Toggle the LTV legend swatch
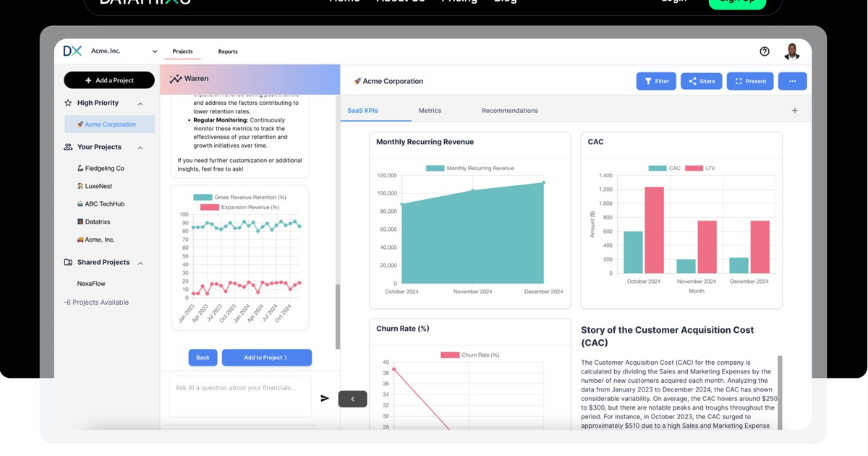This screenshot has height=456, width=868. (x=694, y=168)
